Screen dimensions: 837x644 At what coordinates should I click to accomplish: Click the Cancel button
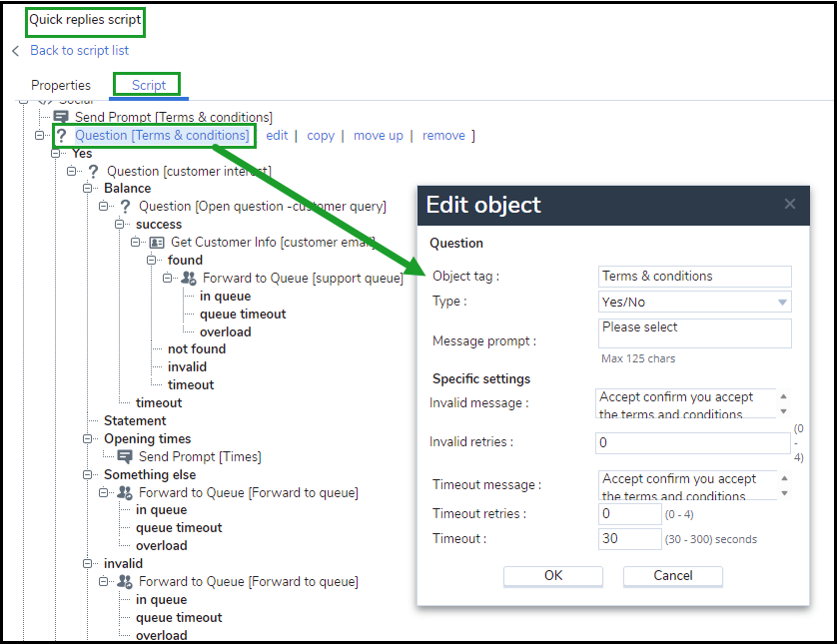point(672,576)
